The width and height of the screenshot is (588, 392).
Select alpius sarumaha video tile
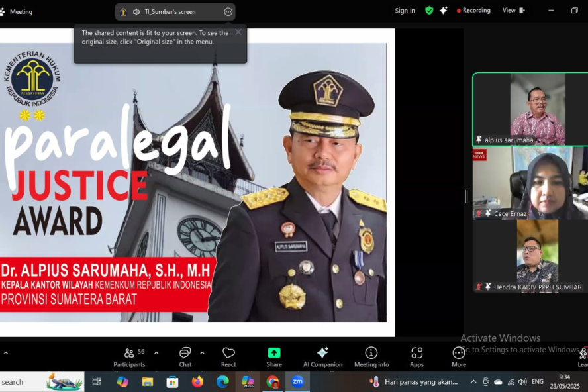pyautogui.click(x=530, y=109)
